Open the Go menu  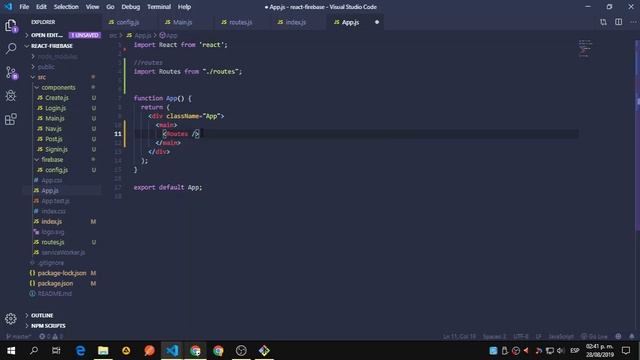click(x=110, y=7)
